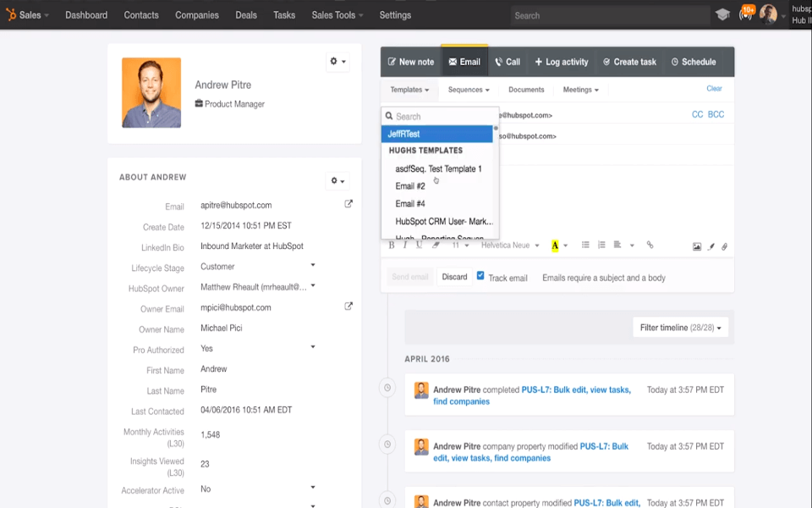The image size is (812, 508).
Task: Click the magnifier icon in the templates search
Action: tap(389, 116)
